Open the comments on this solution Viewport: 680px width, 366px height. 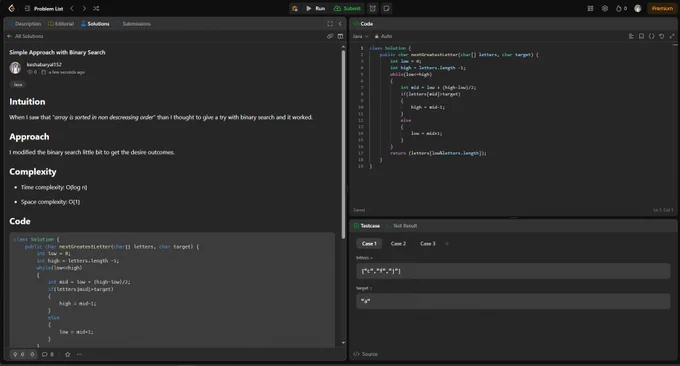pyautogui.click(x=48, y=354)
